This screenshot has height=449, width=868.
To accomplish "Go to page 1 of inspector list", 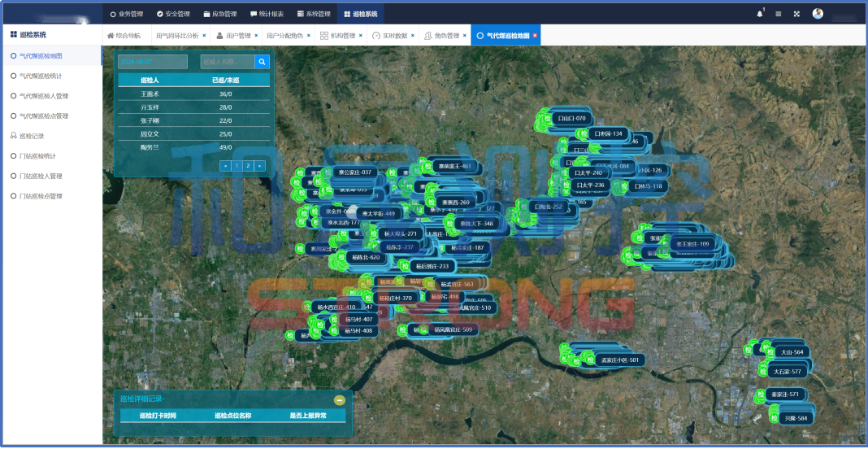I will (237, 165).
